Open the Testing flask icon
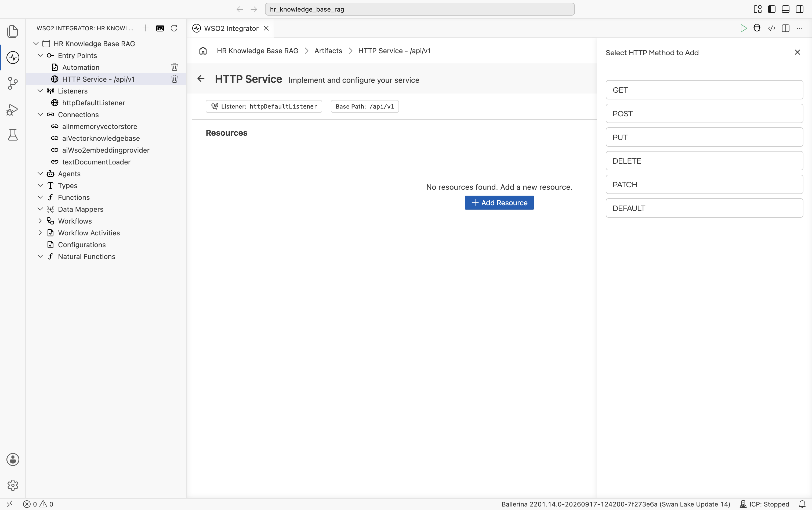Screen dimensions: 812x510 click(13, 135)
